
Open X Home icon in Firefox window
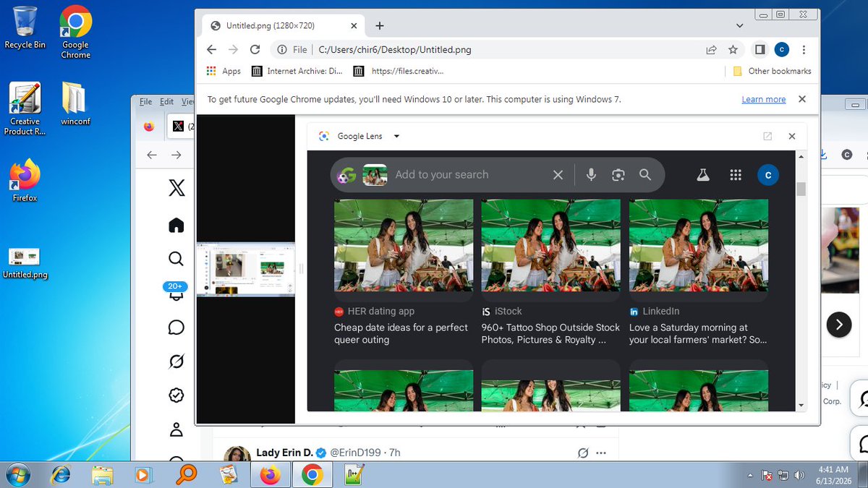[x=176, y=226]
